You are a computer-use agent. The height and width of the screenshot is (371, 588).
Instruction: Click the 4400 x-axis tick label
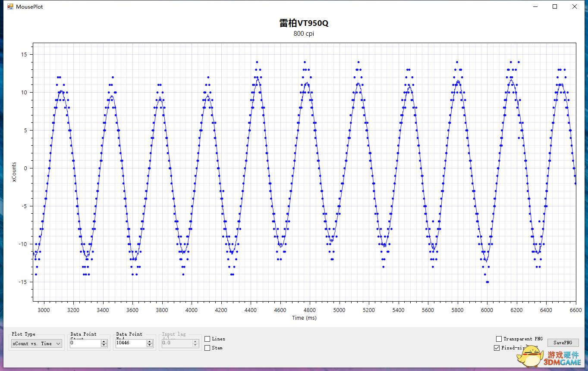[251, 310]
